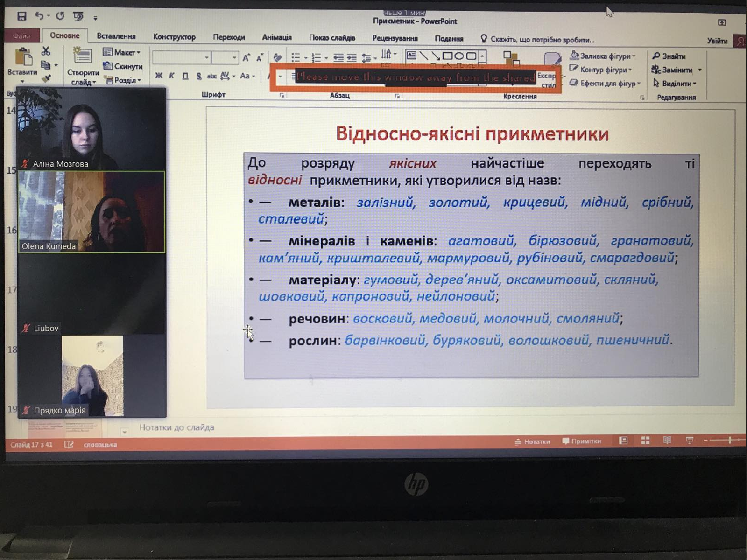Click the Cut scissors icon
The height and width of the screenshot is (560, 747).
coord(46,51)
